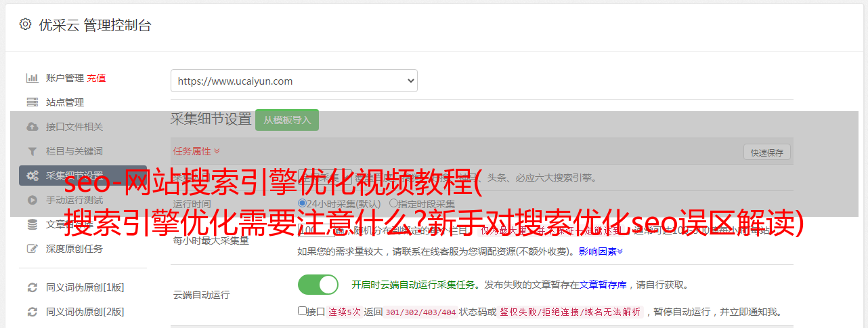Check the 接口 checkbox
This screenshot has width=868, height=328.
(x=302, y=312)
